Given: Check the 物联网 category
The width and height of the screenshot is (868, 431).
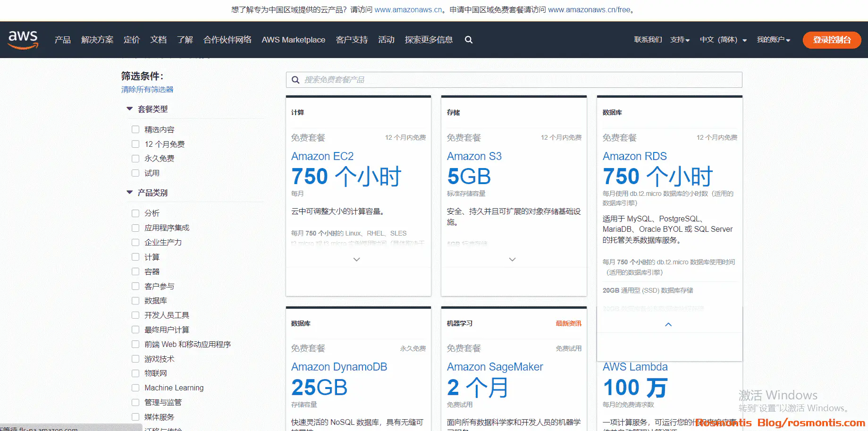Looking at the screenshot, I should 135,373.
